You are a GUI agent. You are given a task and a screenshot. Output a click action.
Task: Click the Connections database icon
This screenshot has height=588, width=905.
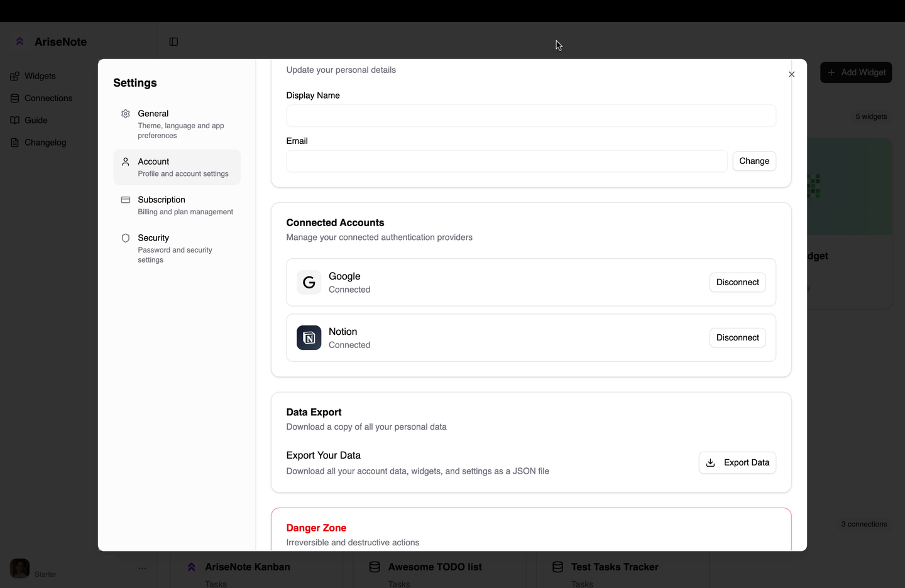[x=14, y=98]
